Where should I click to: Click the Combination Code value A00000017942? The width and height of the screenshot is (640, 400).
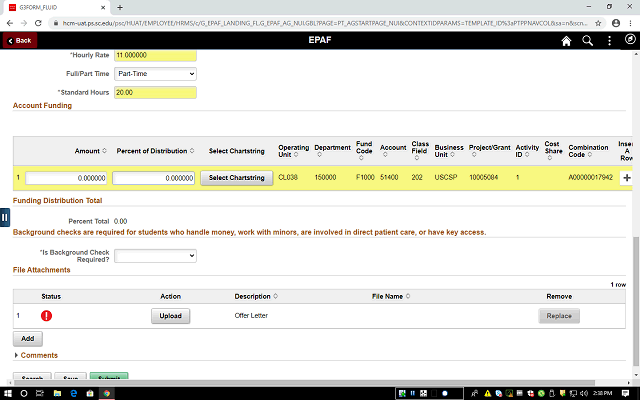(590, 178)
